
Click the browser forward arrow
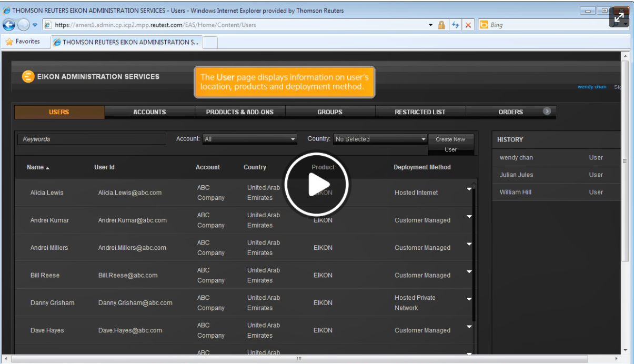(x=23, y=25)
